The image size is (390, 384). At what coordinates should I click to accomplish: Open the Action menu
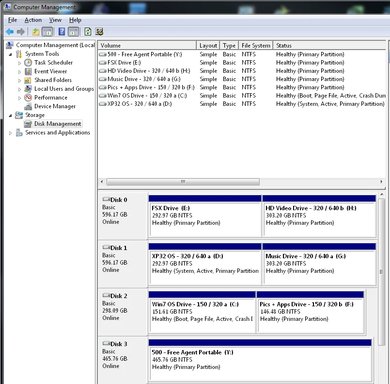tap(33, 20)
